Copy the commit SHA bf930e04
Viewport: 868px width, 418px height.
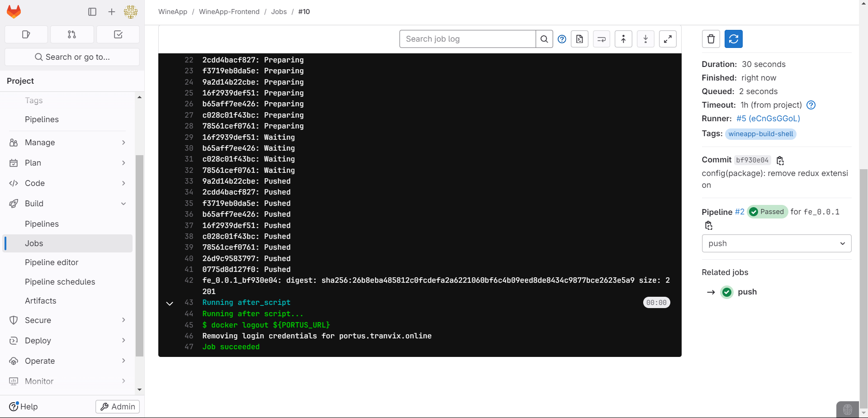(x=780, y=160)
